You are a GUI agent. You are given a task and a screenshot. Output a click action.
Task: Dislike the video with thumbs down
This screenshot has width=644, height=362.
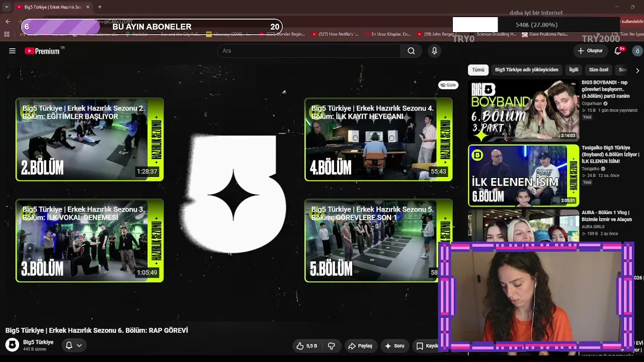(x=332, y=346)
